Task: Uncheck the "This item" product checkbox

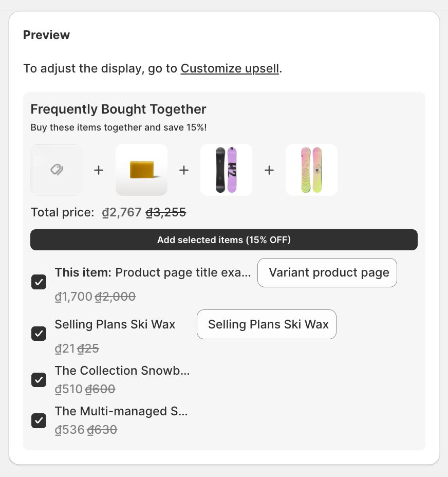Action: 39,282
